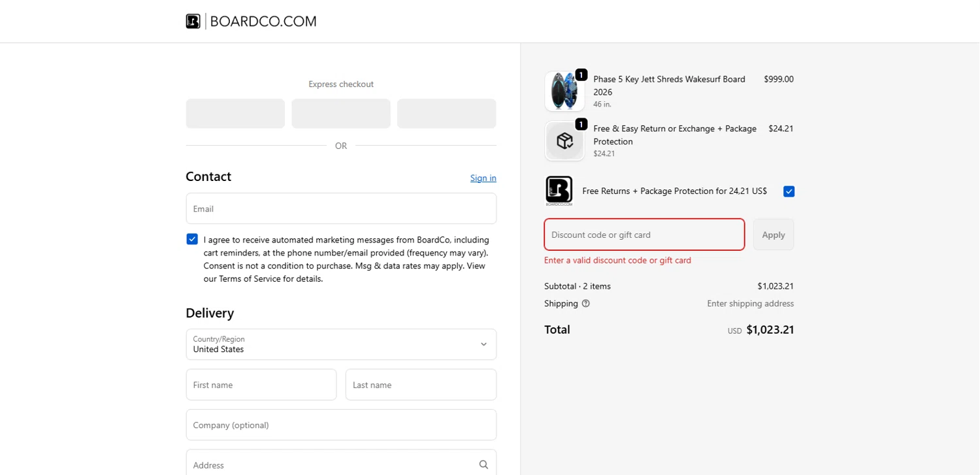Click the 'Enter a valid discount code' error message
The height and width of the screenshot is (475, 980).
point(617,260)
